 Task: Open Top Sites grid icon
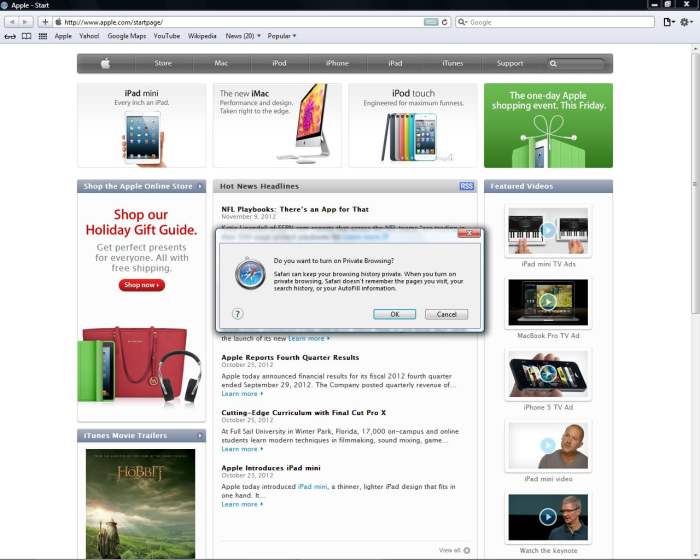point(43,36)
